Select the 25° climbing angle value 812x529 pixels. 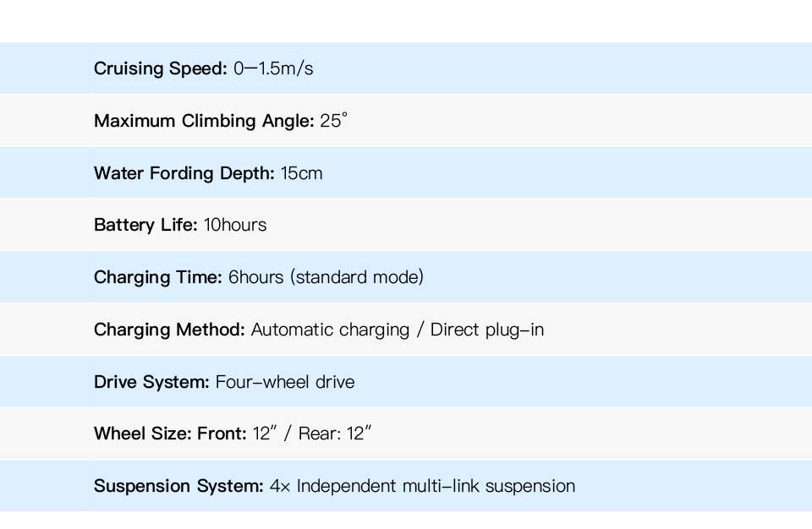coord(333,121)
